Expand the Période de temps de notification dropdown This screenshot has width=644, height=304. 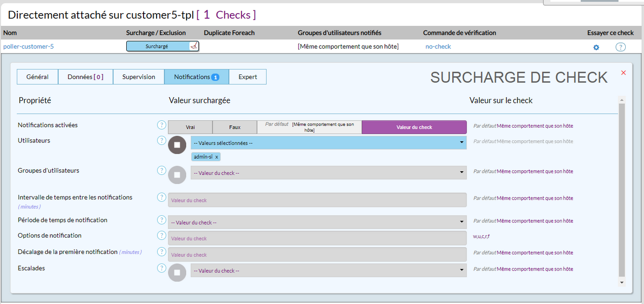pos(317,222)
